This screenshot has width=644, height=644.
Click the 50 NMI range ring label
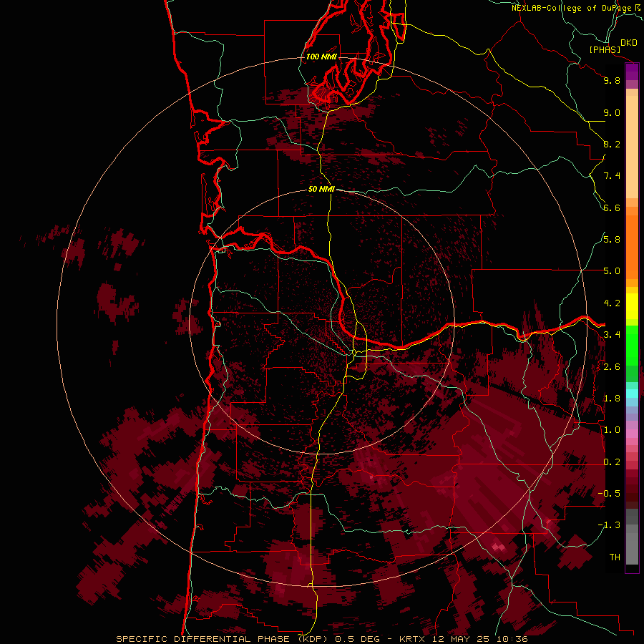click(x=321, y=189)
